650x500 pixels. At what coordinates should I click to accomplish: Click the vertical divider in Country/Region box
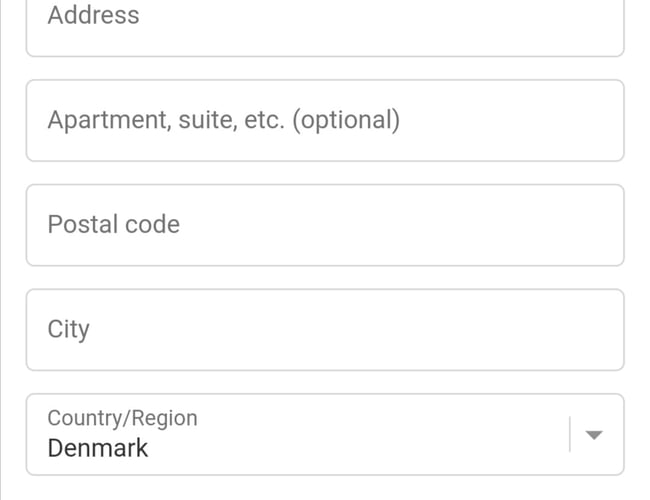point(569,435)
